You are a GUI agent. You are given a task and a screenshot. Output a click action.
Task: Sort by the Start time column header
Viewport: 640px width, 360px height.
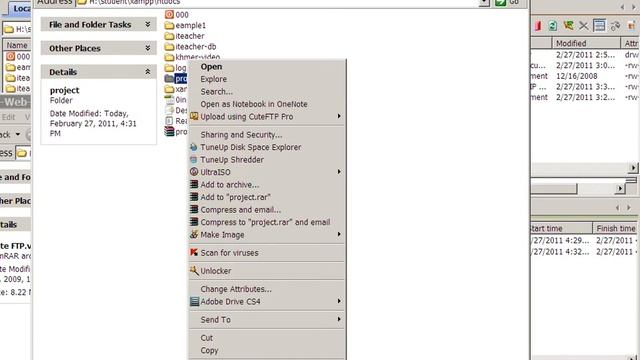(561, 228)
